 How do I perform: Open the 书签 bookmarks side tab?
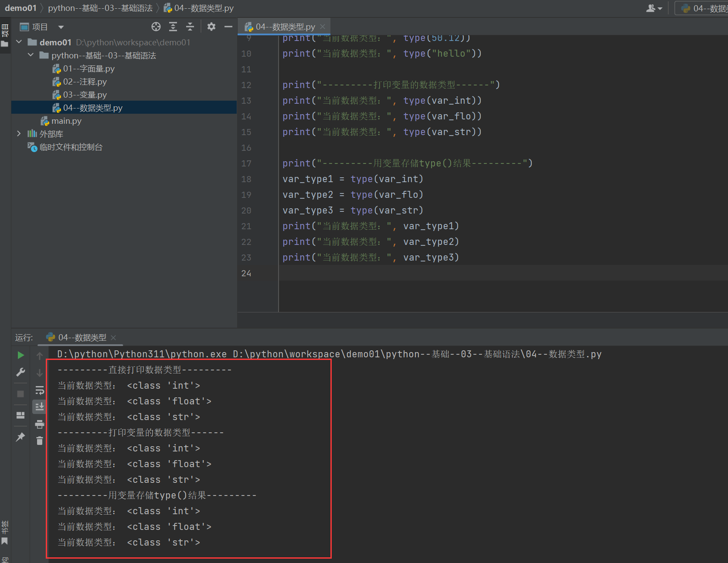point(5,532)
